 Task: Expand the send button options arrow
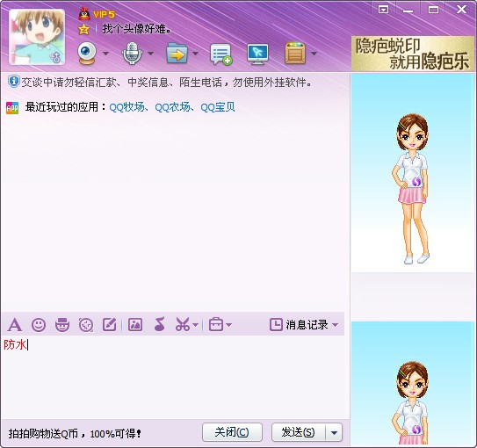coord(334,432)
